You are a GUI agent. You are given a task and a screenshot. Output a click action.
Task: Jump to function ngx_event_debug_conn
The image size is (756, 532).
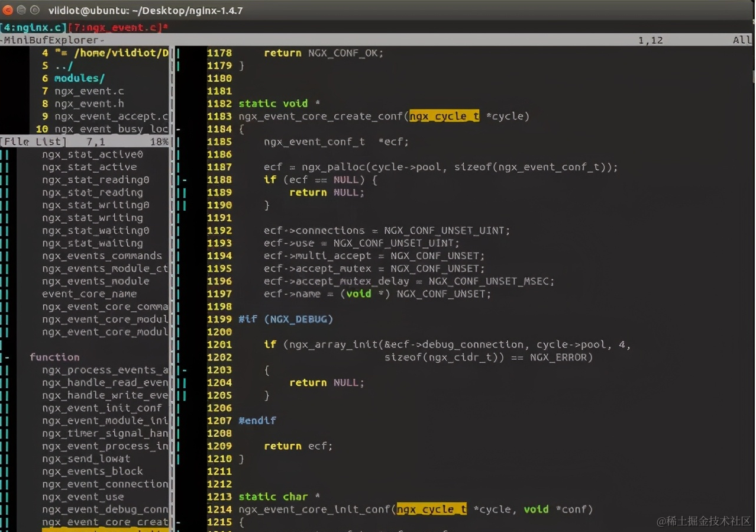(105, 510)
